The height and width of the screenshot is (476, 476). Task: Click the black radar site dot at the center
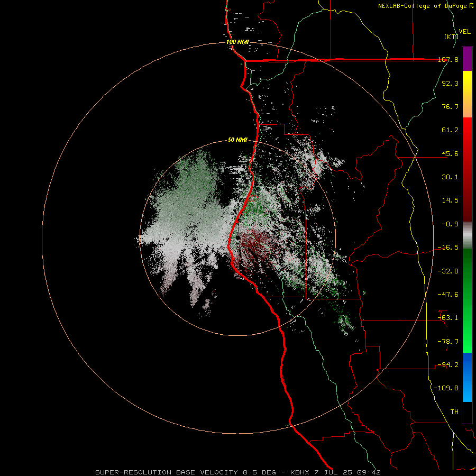pos(237,237)
